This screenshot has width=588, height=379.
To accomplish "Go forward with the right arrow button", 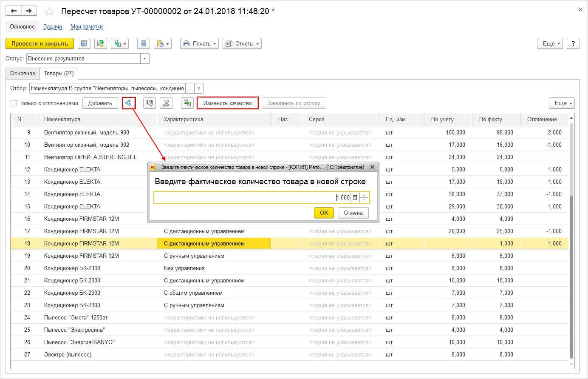I will [29, 11].
